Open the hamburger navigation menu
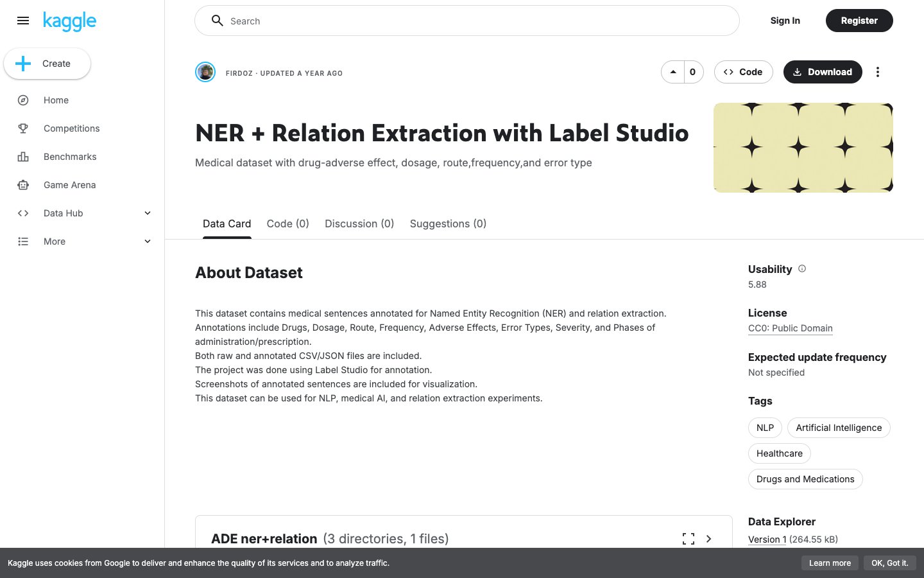Viewport: 924px width, 578px height. pyautogui.click(x=23, y=21)
